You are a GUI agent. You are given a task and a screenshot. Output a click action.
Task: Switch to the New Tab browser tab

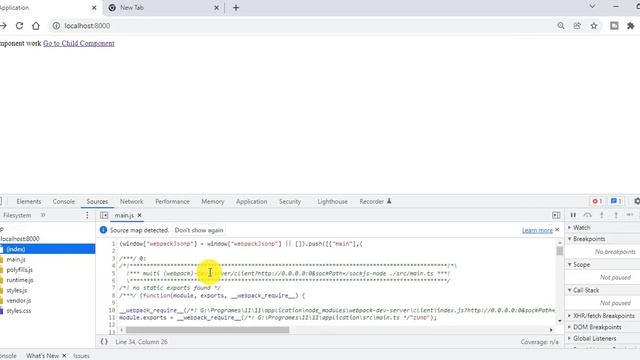(163, 8)
